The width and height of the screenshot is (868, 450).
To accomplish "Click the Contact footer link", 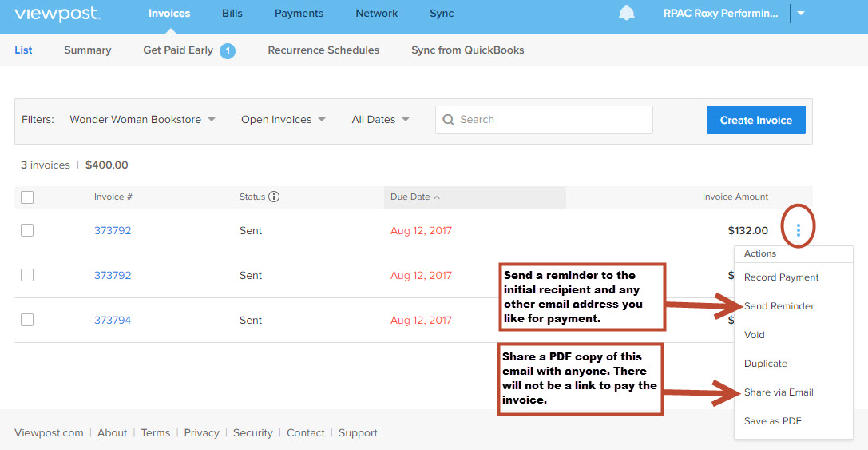I will pyautogui.click(x=306, y=433).
